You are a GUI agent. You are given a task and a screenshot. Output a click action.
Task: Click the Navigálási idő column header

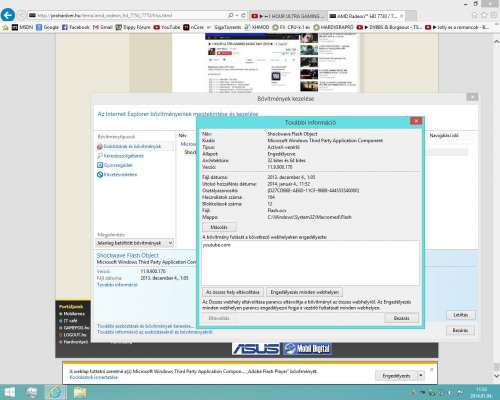coord(444,135)
